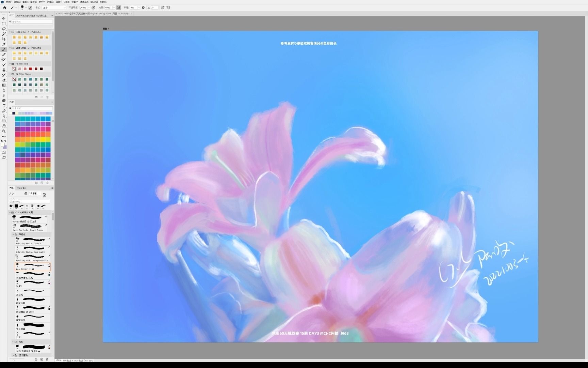Image resolution: width=588 pixels, height=368 pixels.
Task: Open the File menu
Action: (x=9, y=2)
